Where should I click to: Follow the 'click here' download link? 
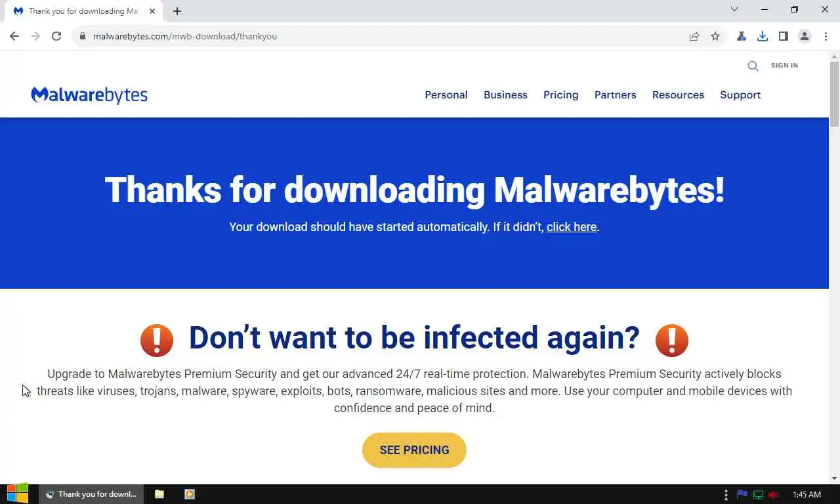pos(572,227)
